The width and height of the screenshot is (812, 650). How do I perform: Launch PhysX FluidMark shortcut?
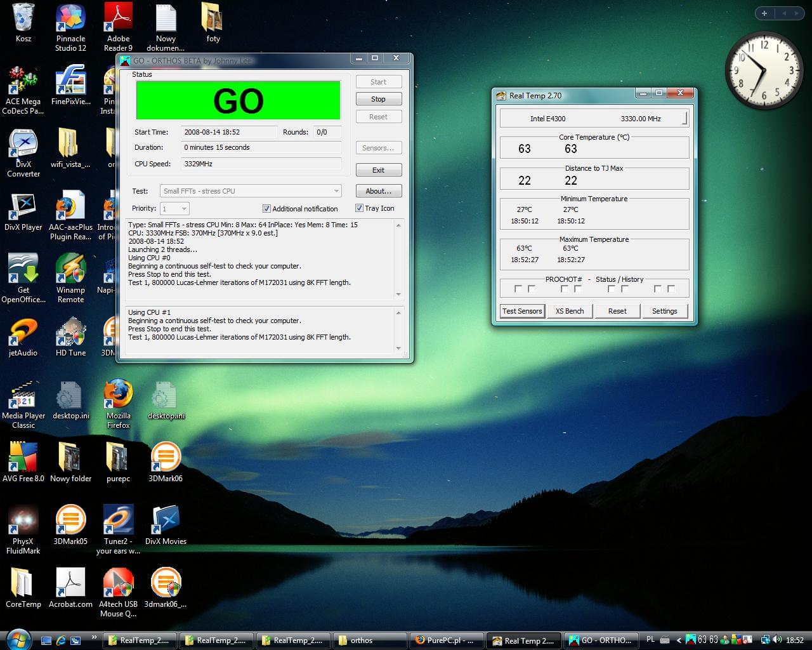point(23,530)
